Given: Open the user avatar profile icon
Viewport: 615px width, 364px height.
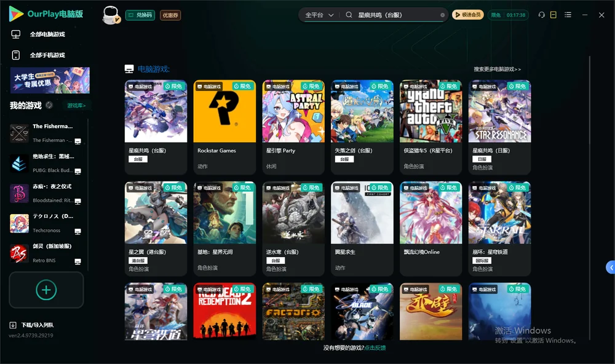Looking at the screenshot, I should (111, 15).
